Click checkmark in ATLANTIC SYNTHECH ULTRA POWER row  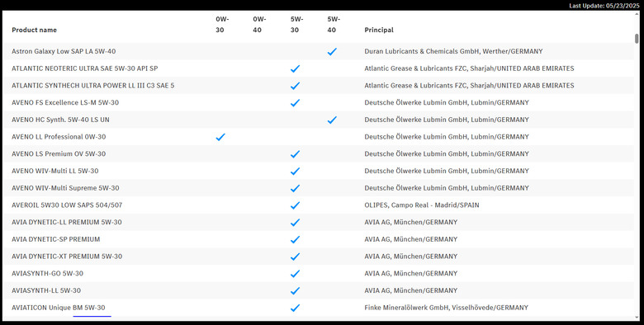point(295,86)
